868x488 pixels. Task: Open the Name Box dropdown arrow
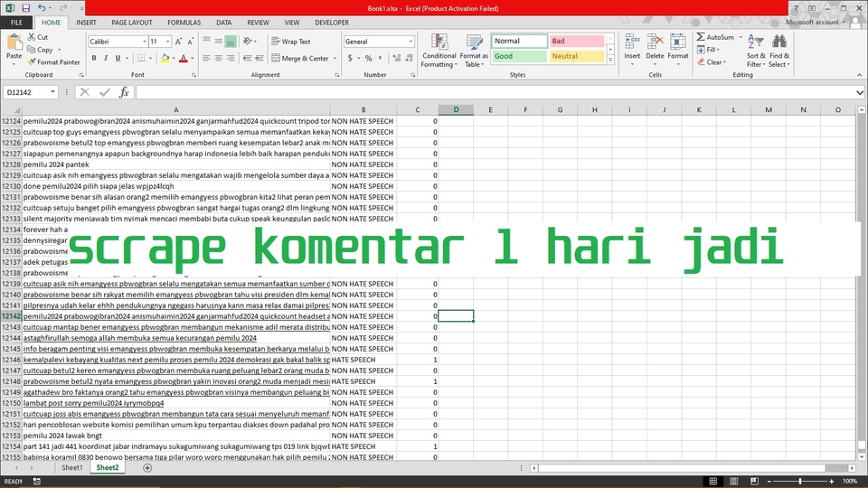(53, 92)
